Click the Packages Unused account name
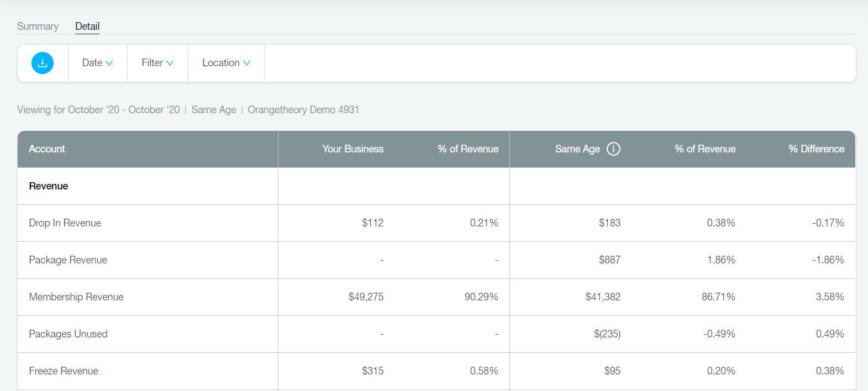The width and height of the screenshot is (868, 391). click(x=69, y=334)
